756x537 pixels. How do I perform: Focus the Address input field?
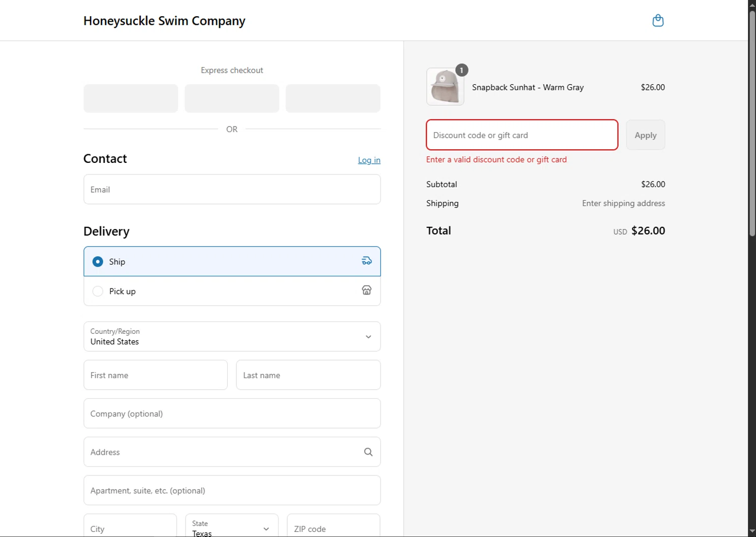click(x=232, y=452)
